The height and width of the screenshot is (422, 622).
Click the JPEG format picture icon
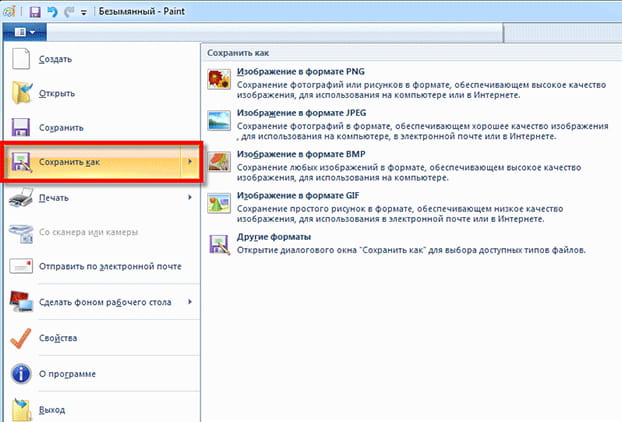click(x=217, y=121)
